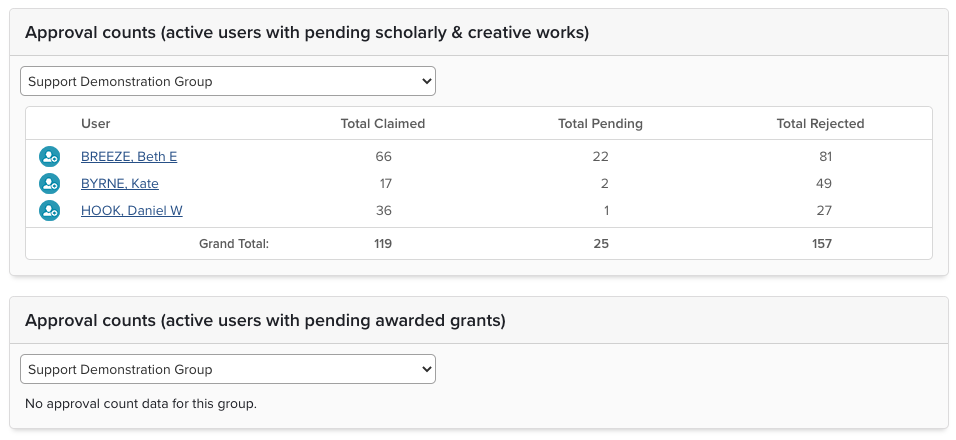This screenshot has height=440, width=956.
Task: Click the impersonate icon beside BREEZE, Beth E
Action: (49, 157)
